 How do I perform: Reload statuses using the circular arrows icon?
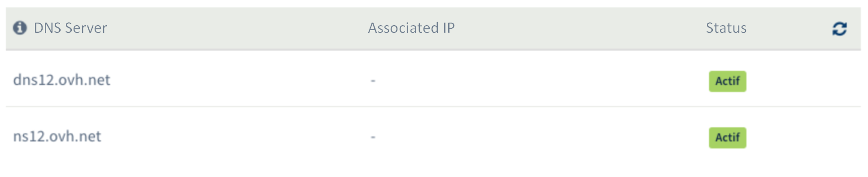pos(839,29)
